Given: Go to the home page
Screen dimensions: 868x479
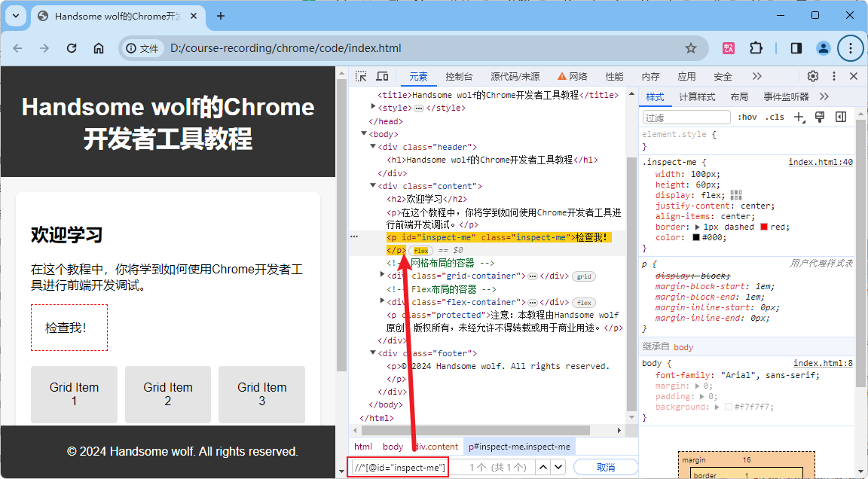Looking at the screenshot, I should point(99,48).
